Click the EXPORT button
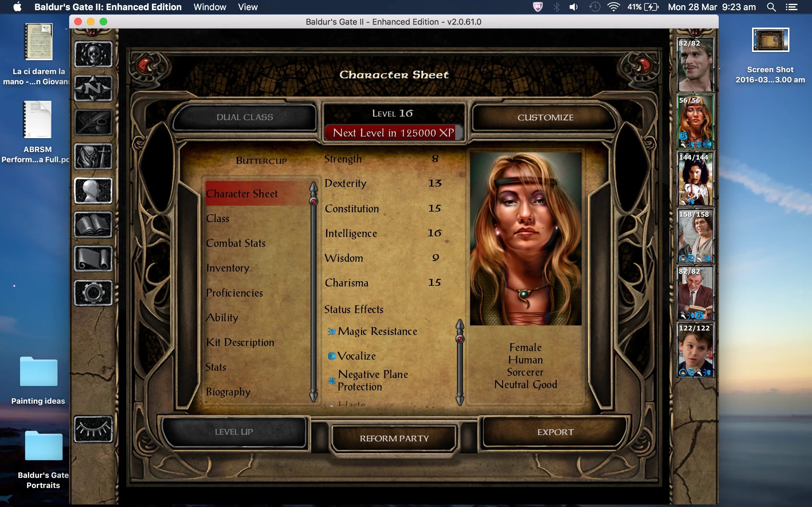The height and width of the screenshot is (507, 812). tap(555, 431)
